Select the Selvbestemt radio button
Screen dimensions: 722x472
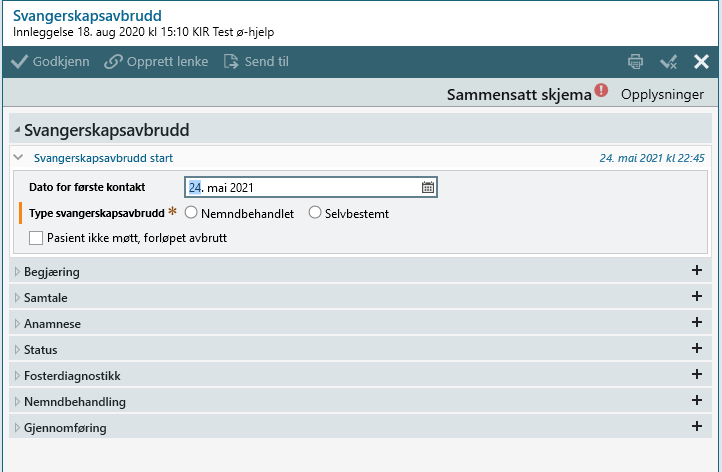315,213
